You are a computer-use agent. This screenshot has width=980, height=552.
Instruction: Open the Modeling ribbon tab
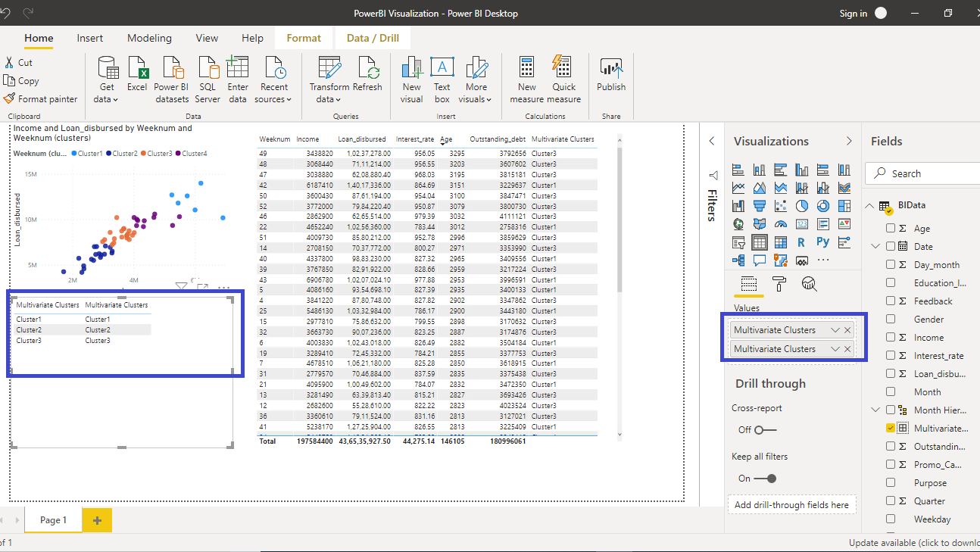click(149, 38)
